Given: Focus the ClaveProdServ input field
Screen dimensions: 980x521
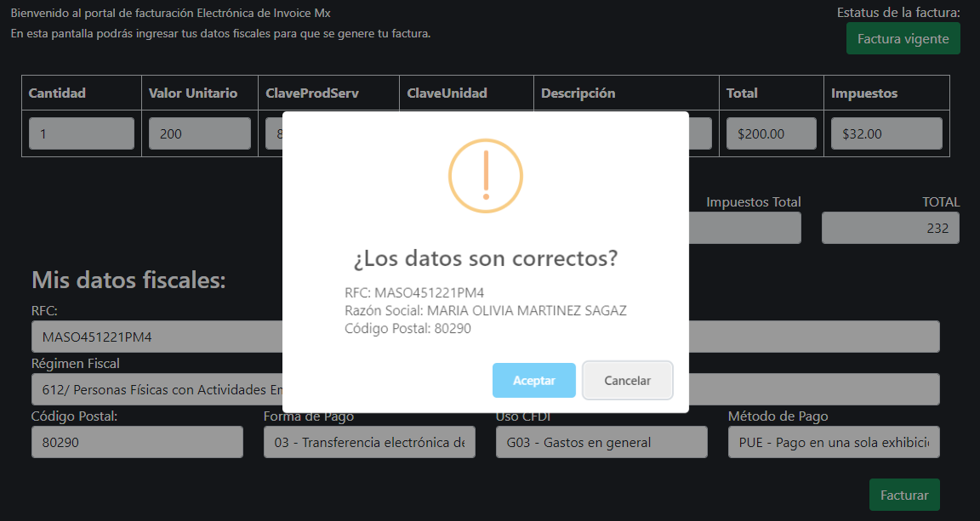Looking at the screenshot, I should point(273,133).
